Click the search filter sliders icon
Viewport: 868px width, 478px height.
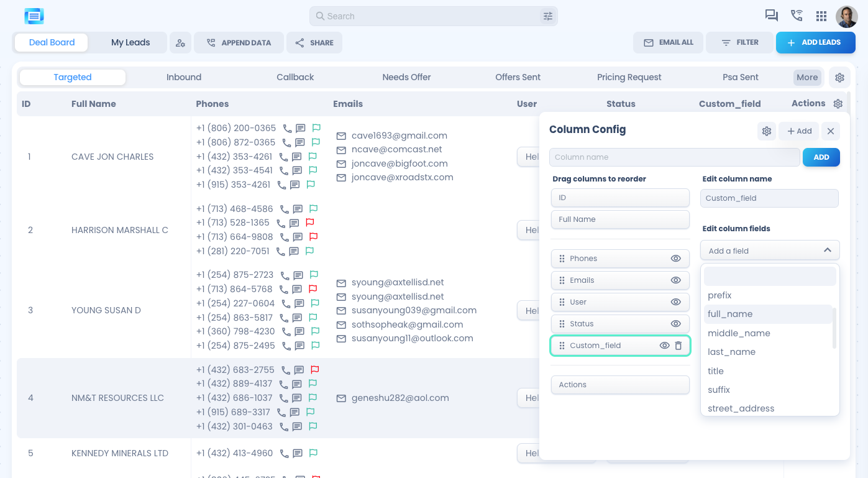tap(547, 16)
